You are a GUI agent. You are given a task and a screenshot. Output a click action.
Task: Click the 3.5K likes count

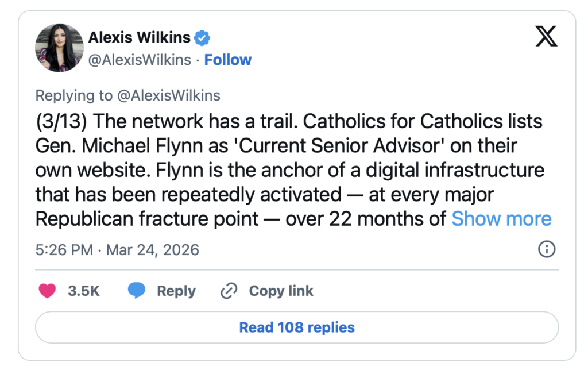(x=84, y=291)
